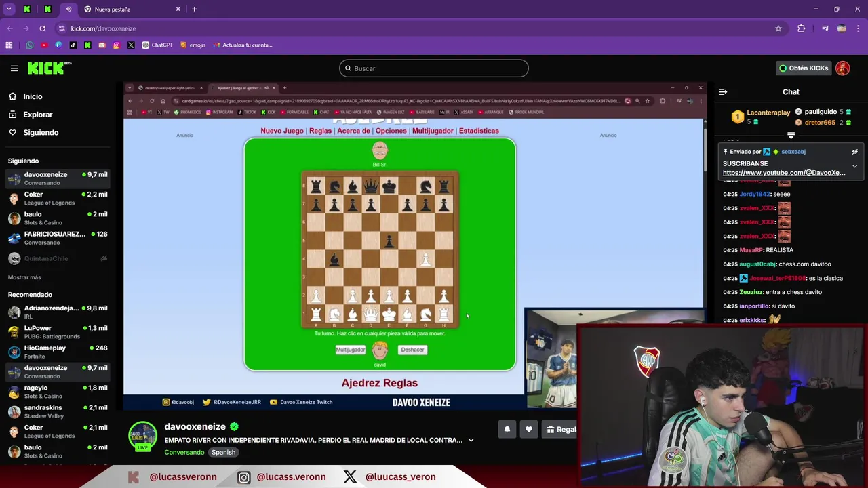Click the 'Obtén KICKs' button

click(804, 68)
